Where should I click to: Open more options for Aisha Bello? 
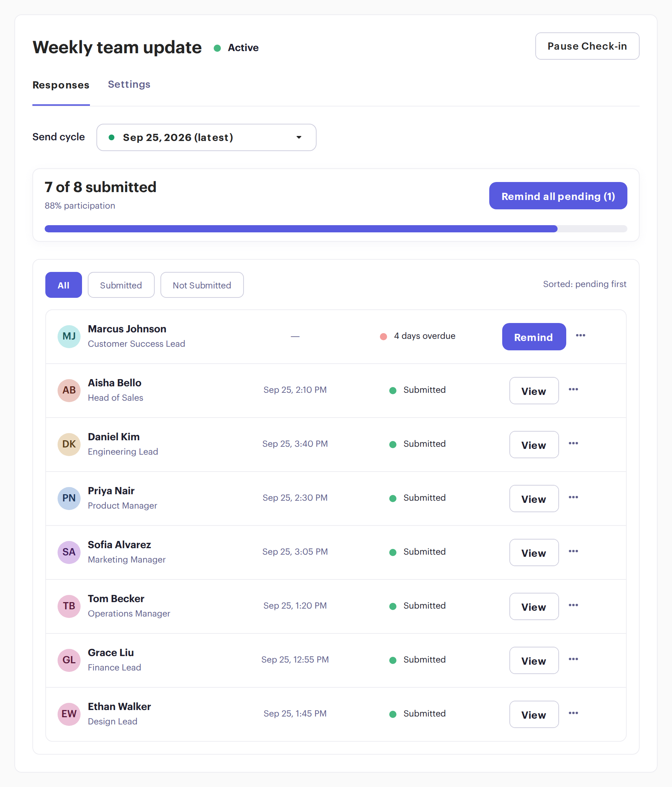click(x=573, y=389)
